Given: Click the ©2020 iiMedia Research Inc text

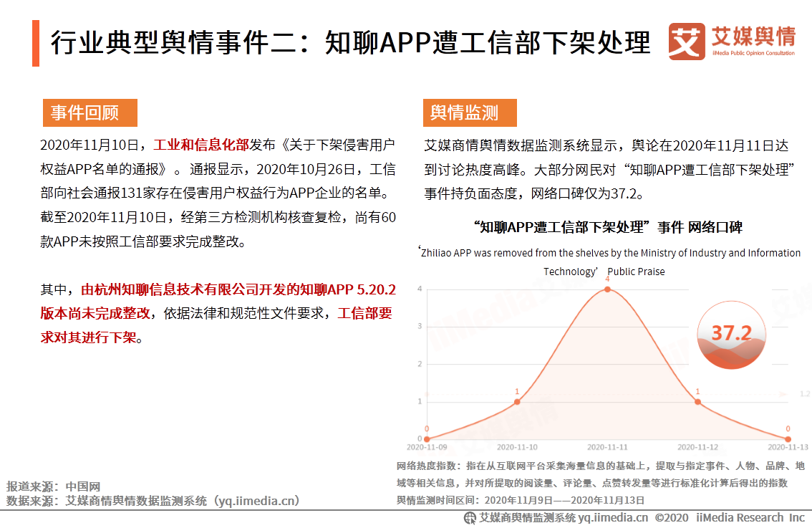Looking at the screenshot, I should (730, 518).
